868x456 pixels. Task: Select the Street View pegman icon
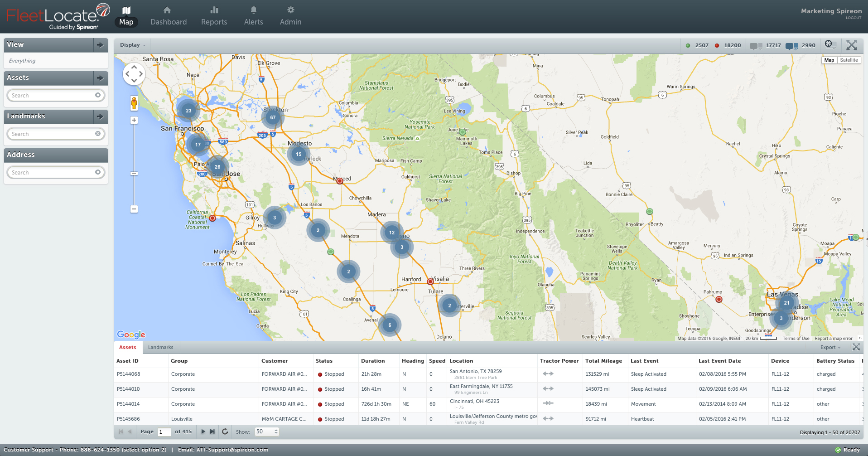[134, 103]
